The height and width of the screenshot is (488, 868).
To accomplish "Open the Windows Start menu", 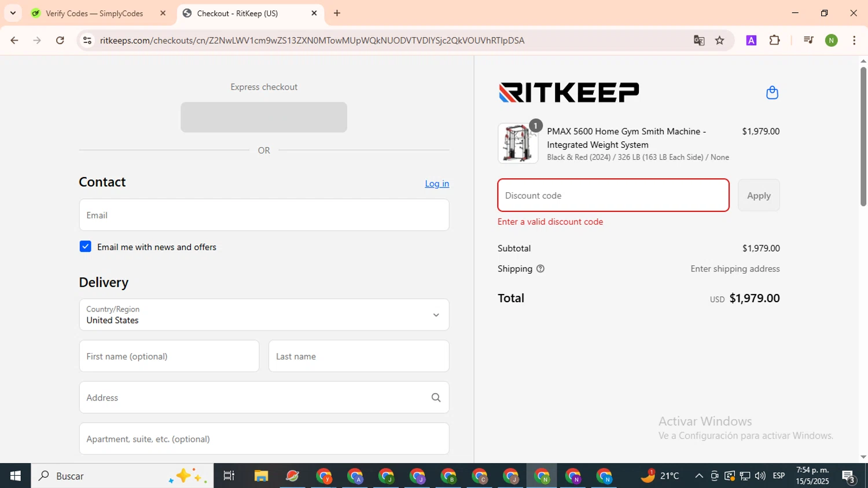I will coord(15,476).
